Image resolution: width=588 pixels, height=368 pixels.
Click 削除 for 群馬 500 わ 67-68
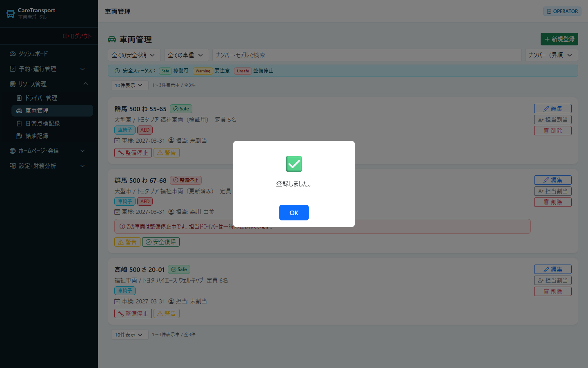[553, 202]
